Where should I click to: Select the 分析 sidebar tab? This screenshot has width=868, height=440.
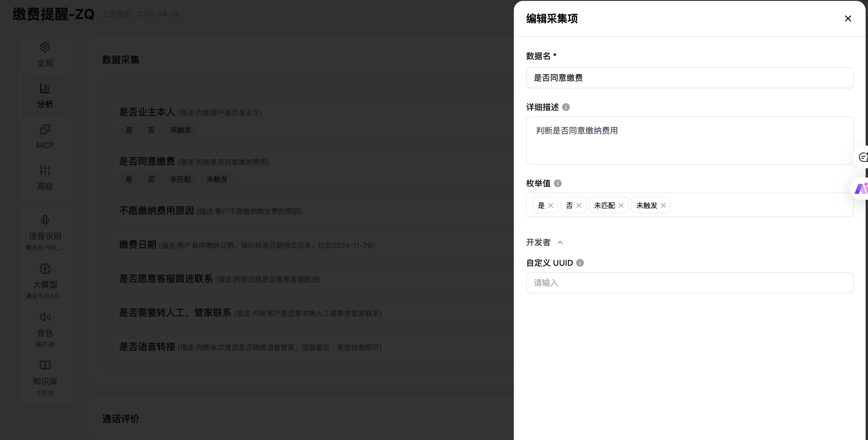coord(45,96)
